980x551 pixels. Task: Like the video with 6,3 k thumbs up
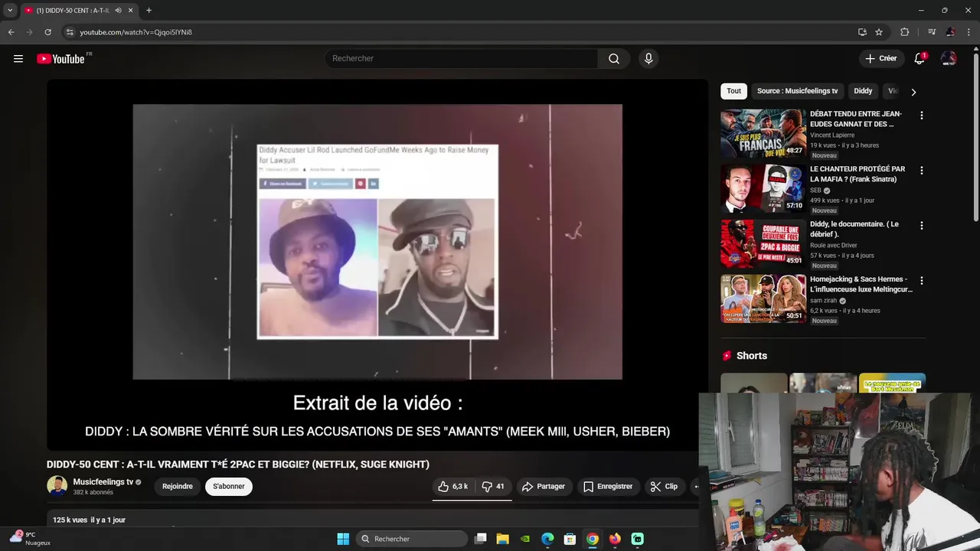point(452,487)
